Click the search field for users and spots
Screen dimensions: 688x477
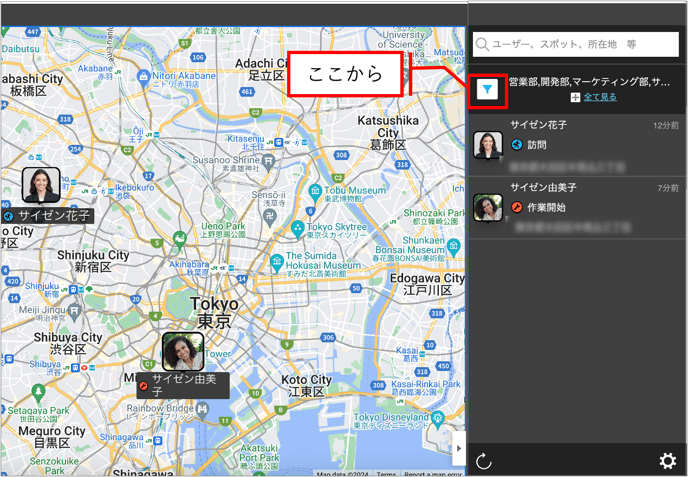(576, 44)
